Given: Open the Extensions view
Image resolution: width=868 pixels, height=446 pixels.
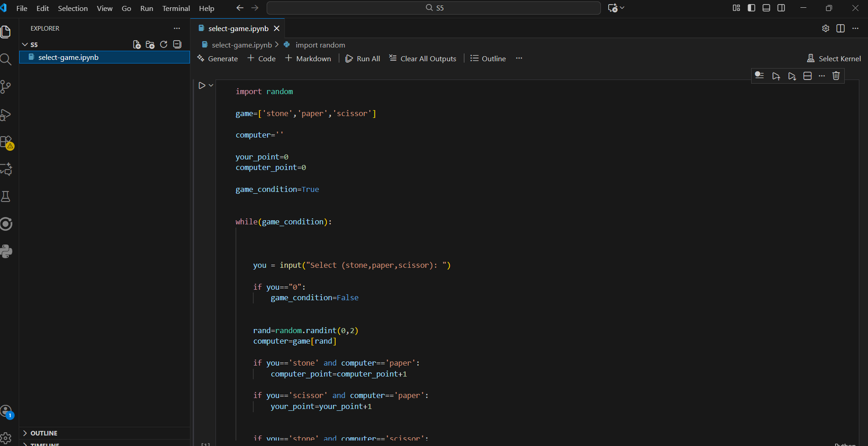Looking at the screenshot, I should (x=6, y=142).
